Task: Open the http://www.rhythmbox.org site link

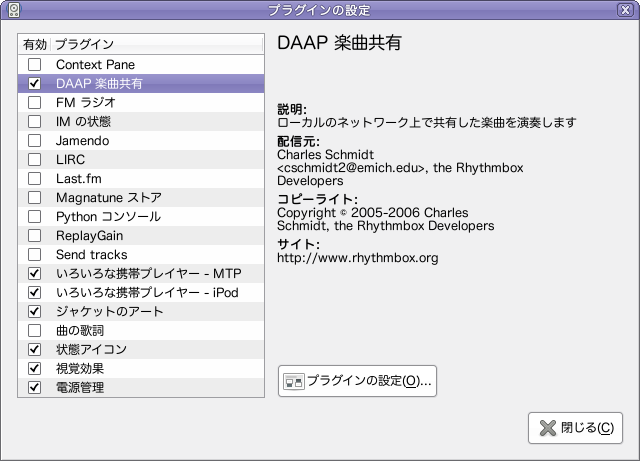Action: click(x=358, y=258)
